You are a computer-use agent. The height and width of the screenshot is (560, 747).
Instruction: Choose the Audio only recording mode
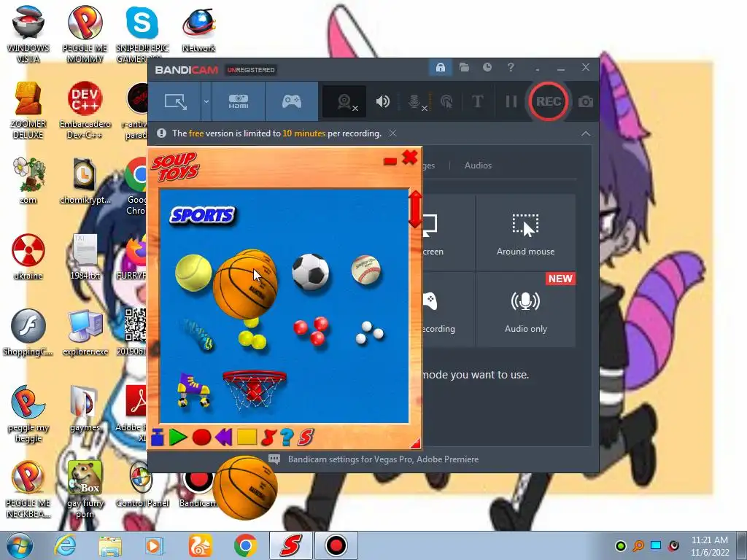point(525,311)
